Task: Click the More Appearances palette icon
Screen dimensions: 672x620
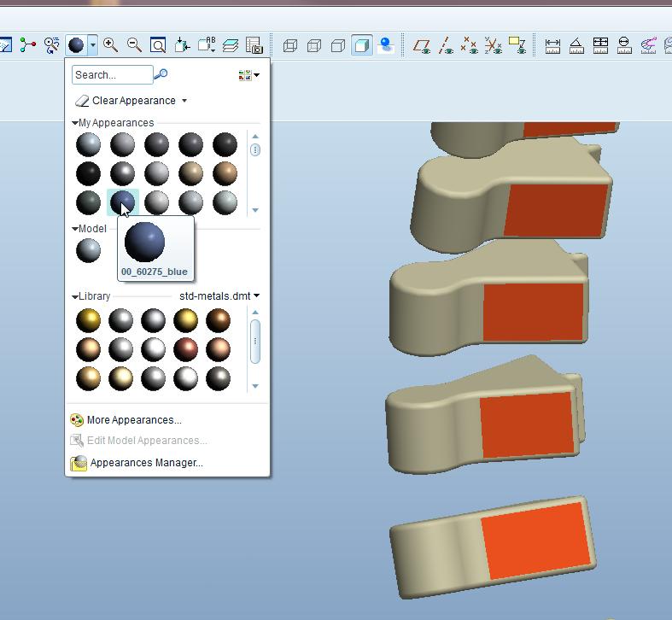Action: [77, 420]
